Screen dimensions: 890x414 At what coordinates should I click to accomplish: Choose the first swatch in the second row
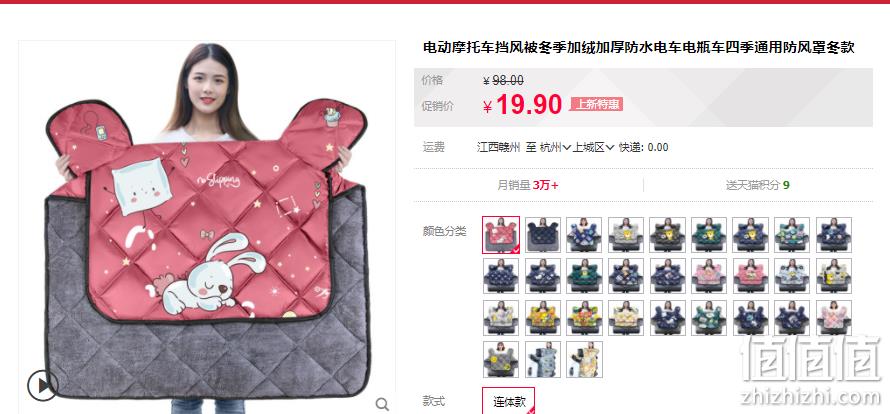(501, 276)
